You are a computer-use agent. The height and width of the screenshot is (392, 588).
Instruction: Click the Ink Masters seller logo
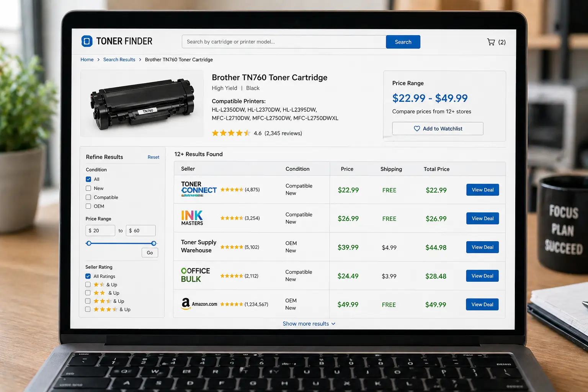coord(192,218)
